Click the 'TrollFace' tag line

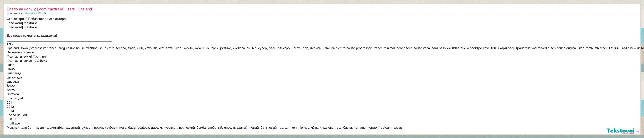pyautogui.click(x=13, y=124)
